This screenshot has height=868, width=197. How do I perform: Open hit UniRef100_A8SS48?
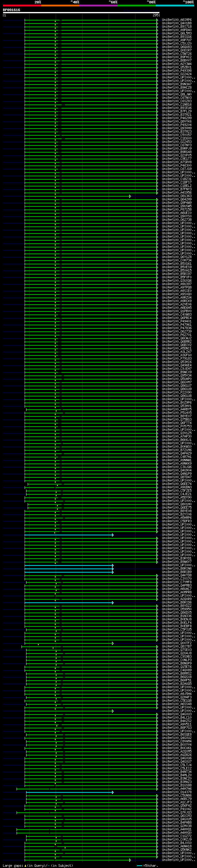[x=177, y=704]
